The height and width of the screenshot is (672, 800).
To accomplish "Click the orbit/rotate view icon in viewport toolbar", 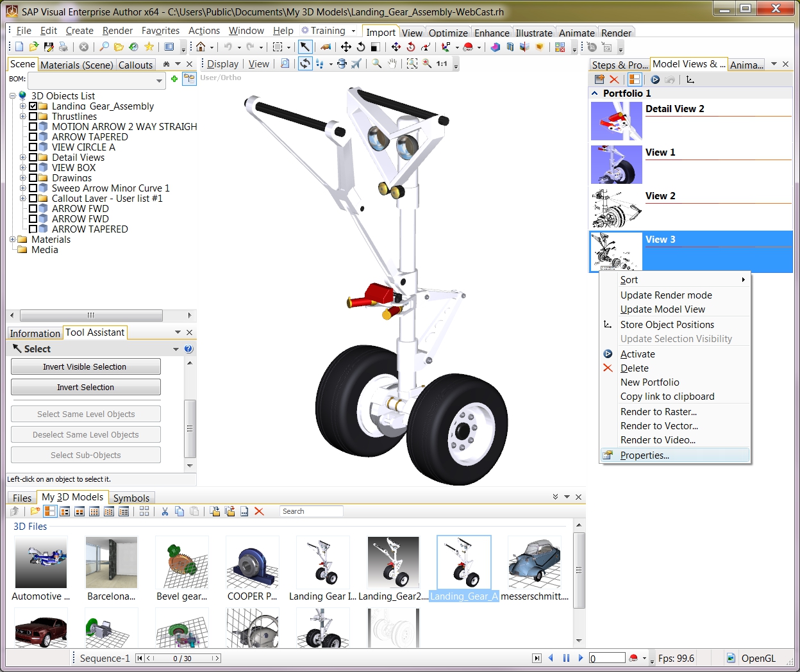I will tap(305, 63).
